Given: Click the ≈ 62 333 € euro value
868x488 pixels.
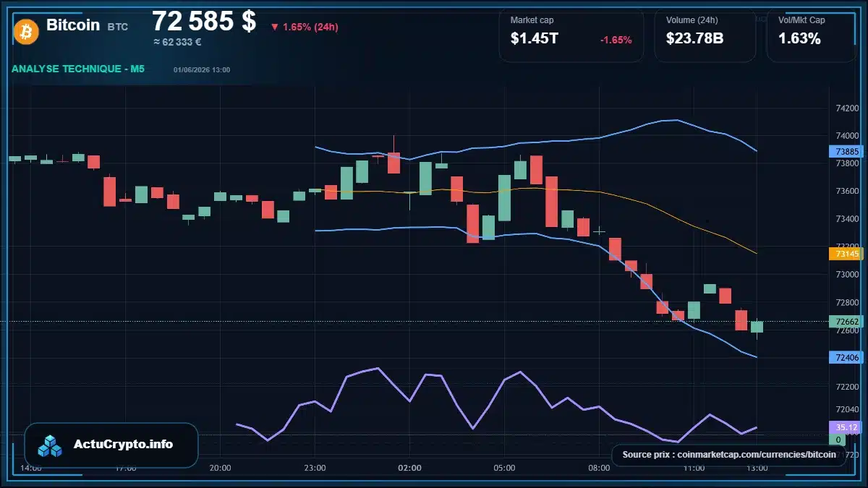Looking at the screenshot, I should pos(177,42).
